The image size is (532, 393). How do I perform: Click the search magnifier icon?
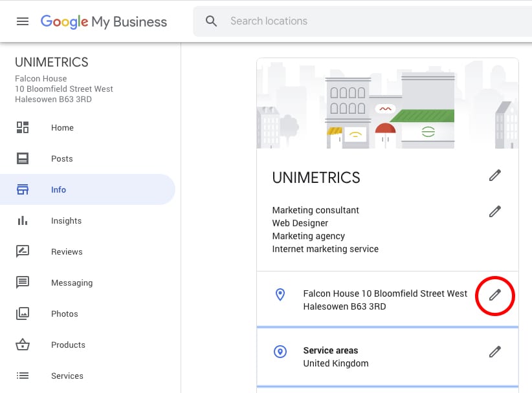(x=211, y=21)
